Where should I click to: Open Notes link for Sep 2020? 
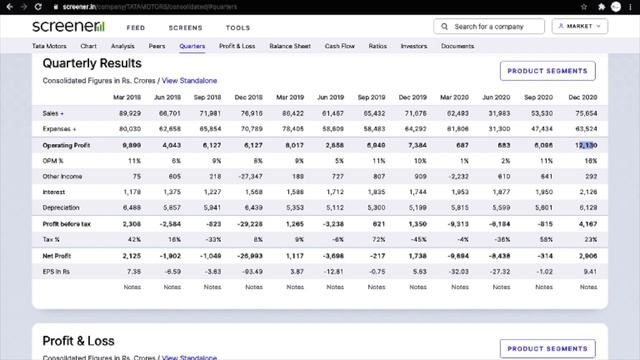coord(544,287)
